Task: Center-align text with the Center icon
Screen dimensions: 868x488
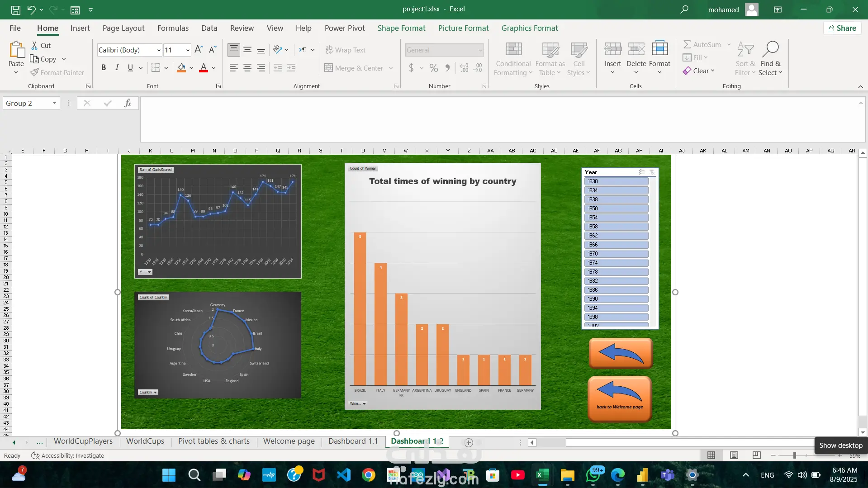Action: pyautogui.click(x=247, y=68)
